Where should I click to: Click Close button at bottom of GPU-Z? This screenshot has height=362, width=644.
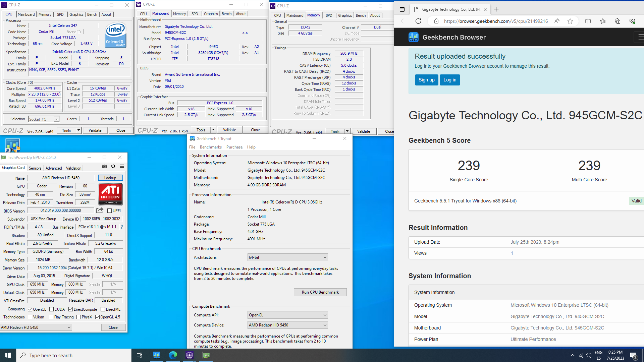click(113, 327)
